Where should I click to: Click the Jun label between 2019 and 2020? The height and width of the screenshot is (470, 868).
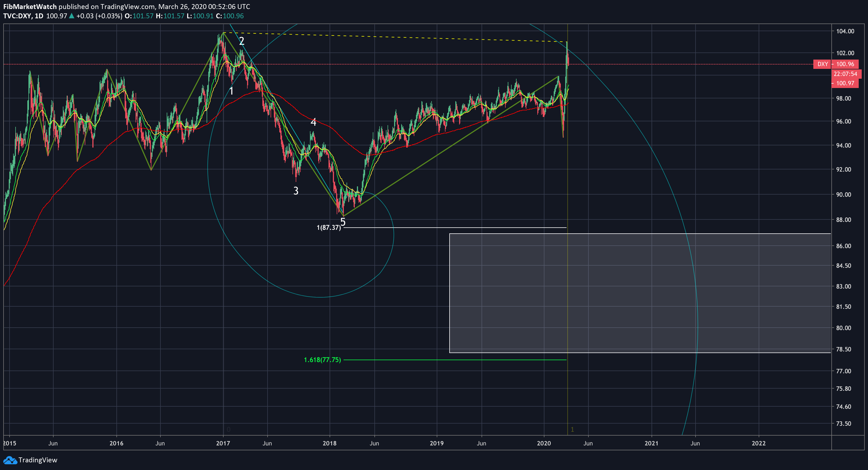pyautogui.click(x=482, y=443)
